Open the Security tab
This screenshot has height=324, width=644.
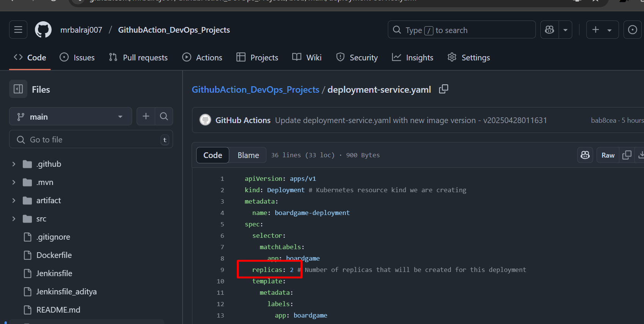coord(357,57)
